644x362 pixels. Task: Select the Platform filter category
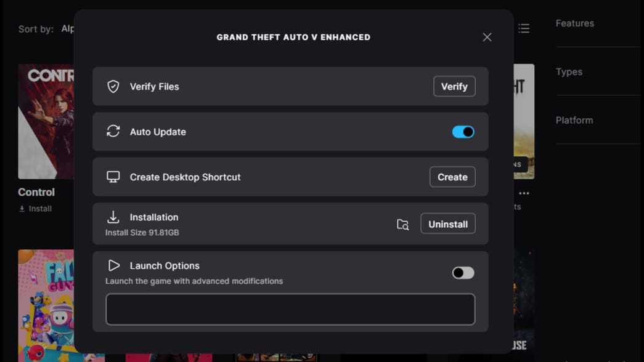pyautogui.click(x=574, y=120)
